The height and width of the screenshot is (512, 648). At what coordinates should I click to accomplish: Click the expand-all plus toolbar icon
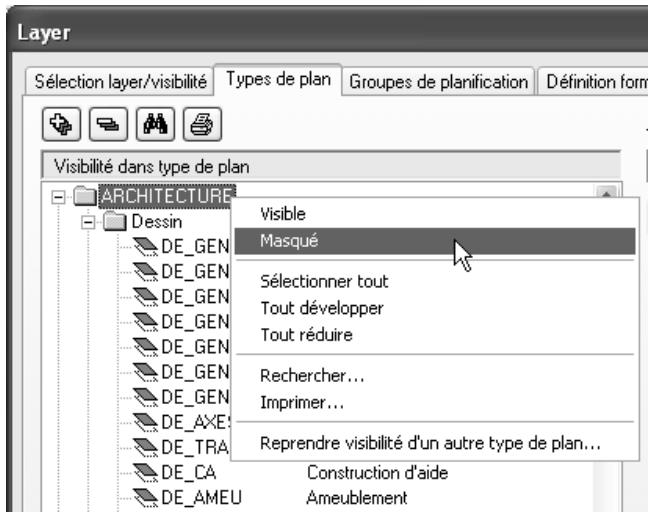tap(61, 124)
